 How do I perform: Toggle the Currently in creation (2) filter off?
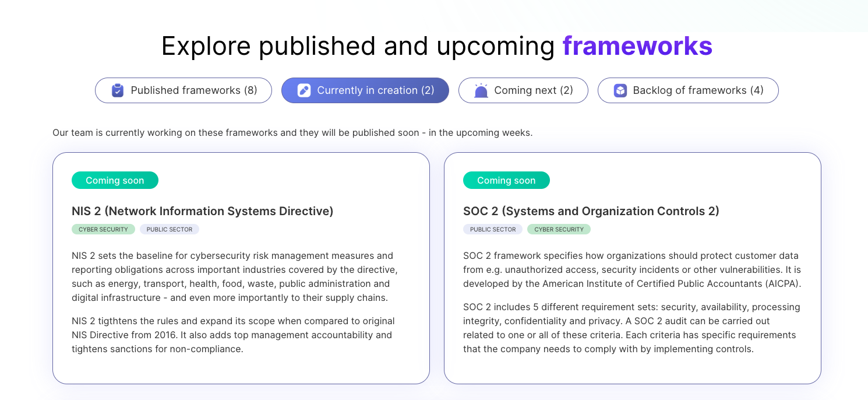(365, 90)
